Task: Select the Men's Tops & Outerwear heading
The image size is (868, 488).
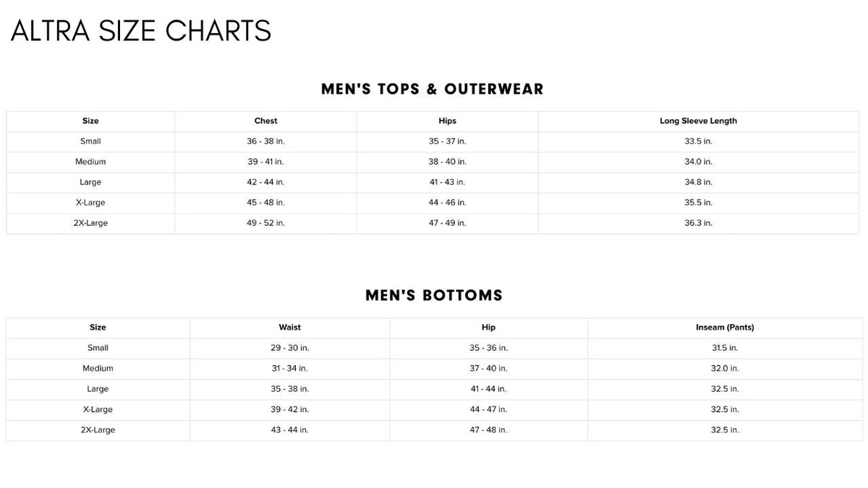Action: coord(433,89)
